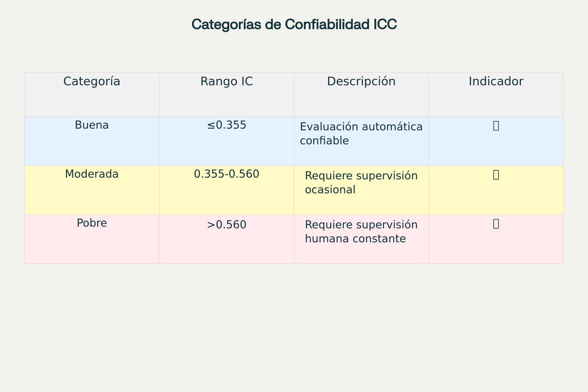Select the Pobre category cell
The height and width of the screenshot is (392, 588).
(92, 223)
